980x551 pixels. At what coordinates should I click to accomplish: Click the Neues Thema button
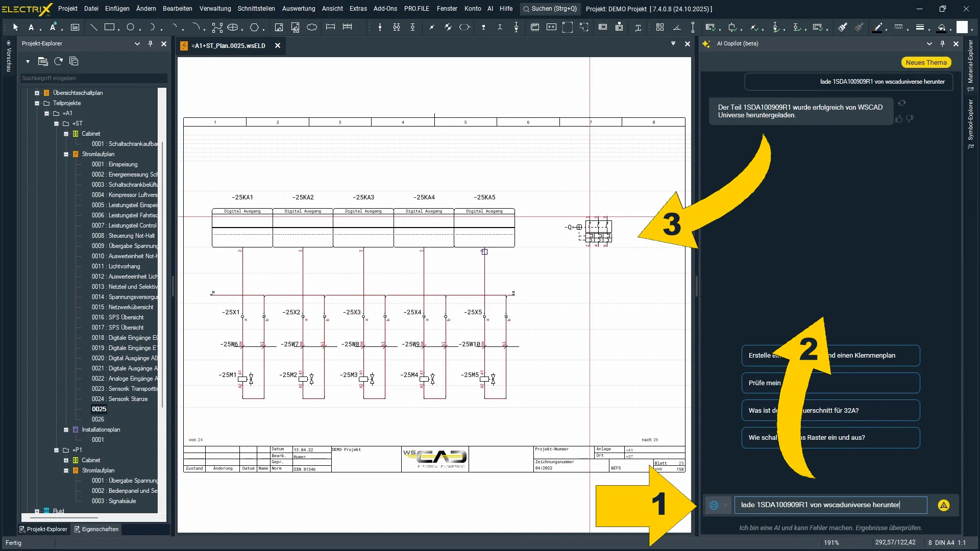point(926,62)
